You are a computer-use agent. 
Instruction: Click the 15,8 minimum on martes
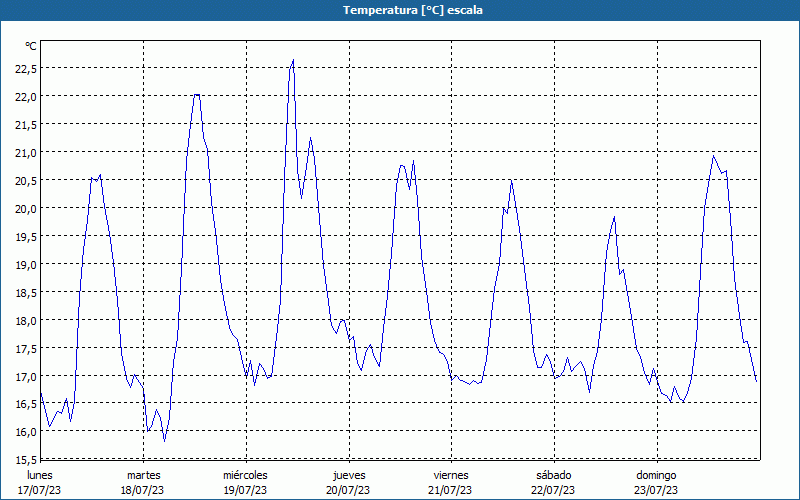click(x=164, y=441)
